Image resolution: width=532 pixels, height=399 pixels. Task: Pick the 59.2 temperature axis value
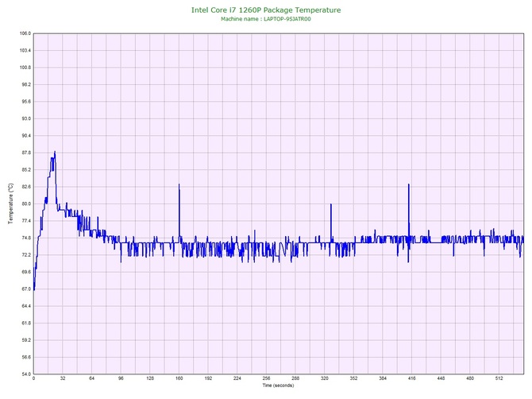26,340
